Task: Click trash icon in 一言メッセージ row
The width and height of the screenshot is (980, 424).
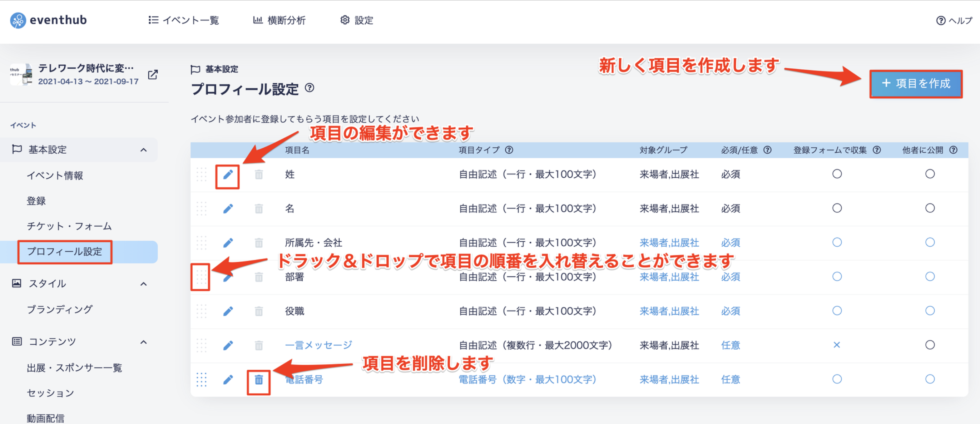Action: (259, 346)
